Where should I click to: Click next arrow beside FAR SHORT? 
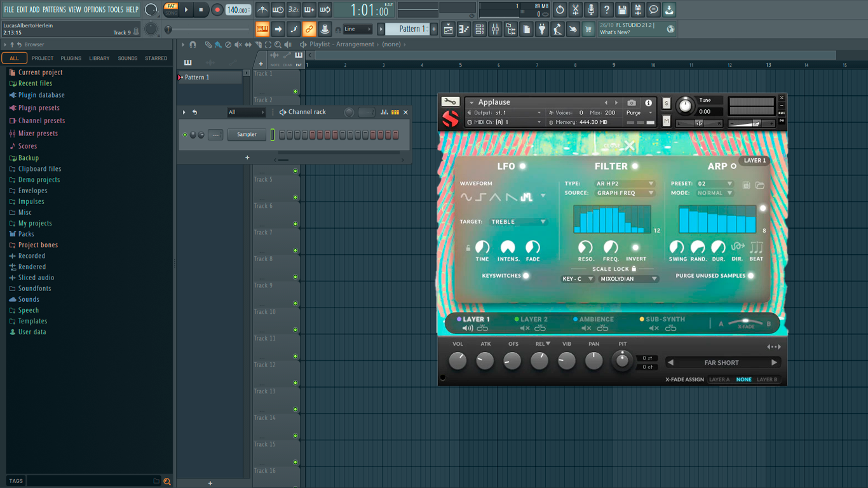774,363
